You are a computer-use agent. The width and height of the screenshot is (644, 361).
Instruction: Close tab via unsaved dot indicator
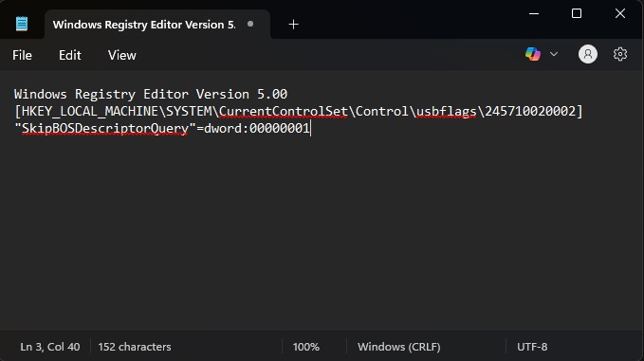(250, 24)
